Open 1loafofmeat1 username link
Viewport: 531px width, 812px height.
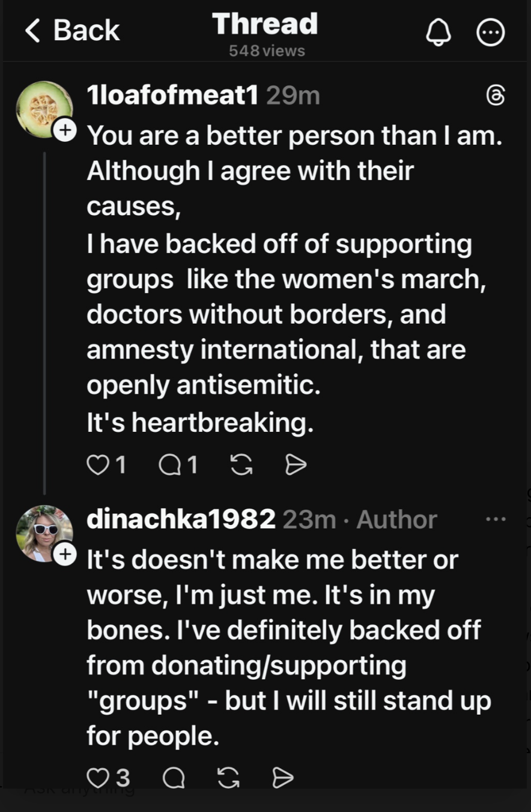click(x=172, y=95)
